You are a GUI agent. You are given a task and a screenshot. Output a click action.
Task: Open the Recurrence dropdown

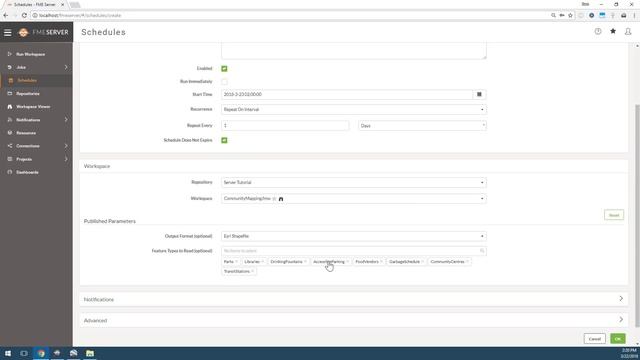tap(354, 109)
